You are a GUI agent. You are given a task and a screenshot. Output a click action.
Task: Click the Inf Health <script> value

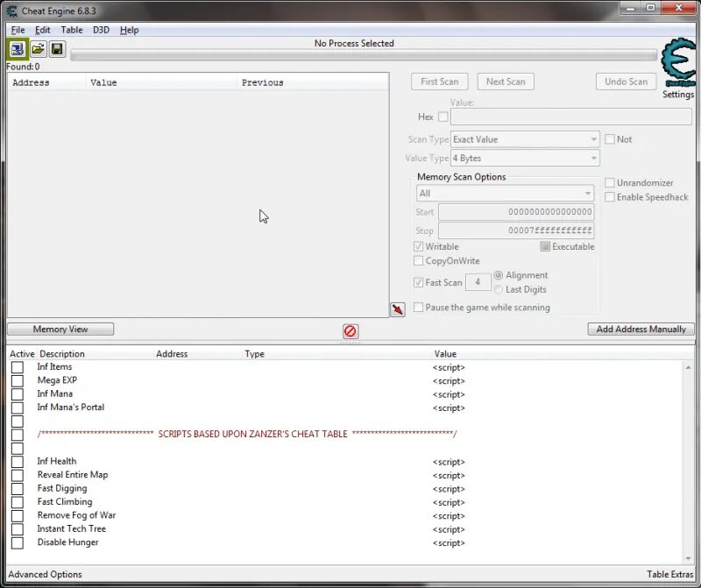point(449,462)
